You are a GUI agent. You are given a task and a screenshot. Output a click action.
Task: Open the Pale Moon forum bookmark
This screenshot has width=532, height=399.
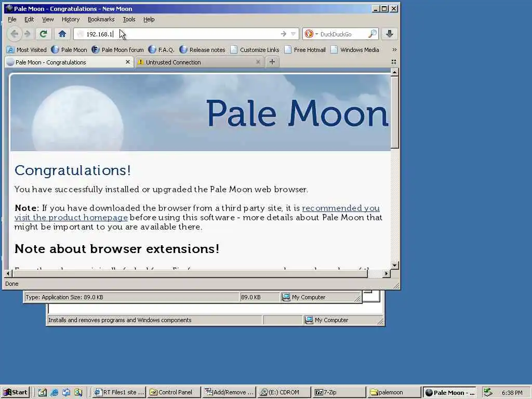pyautogui.click(x=118, y=49)
